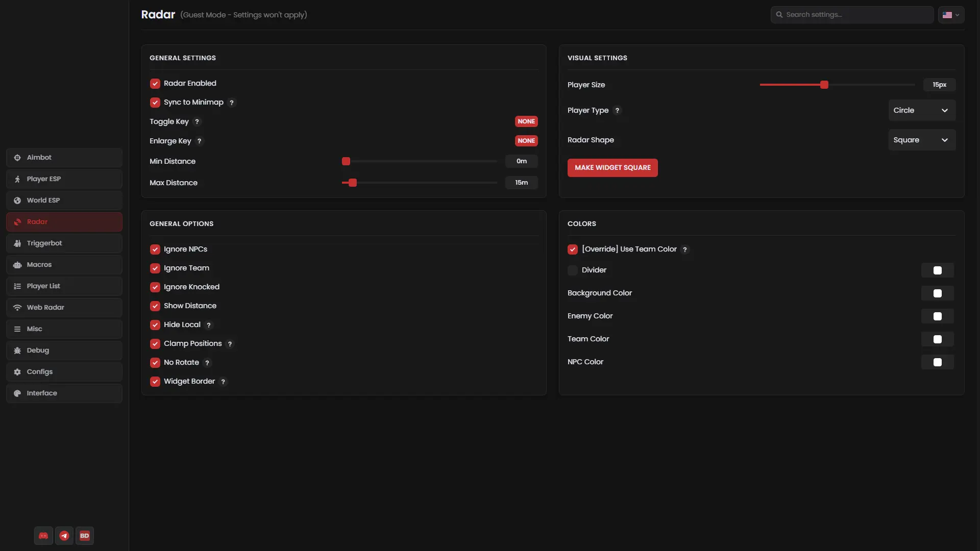The image size is (980, 551).
Task: Open the Player ESP section
Action: pos(64,179)
